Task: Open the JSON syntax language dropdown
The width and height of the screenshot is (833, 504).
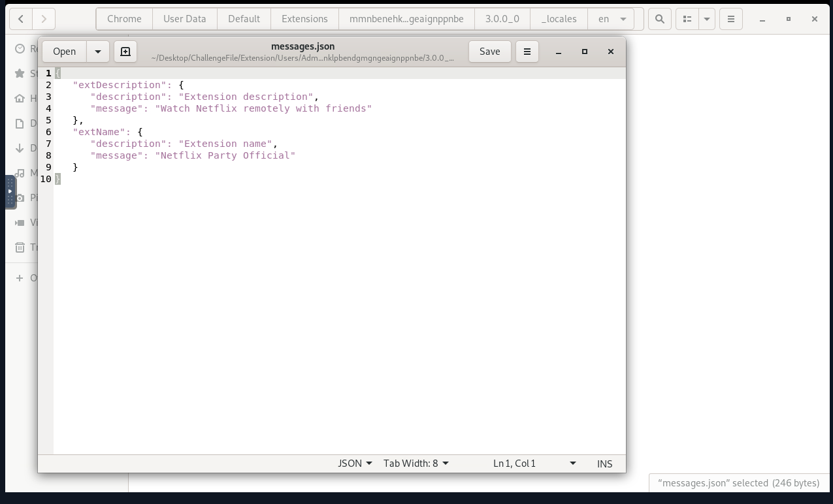Action: [x=355, y=464]
